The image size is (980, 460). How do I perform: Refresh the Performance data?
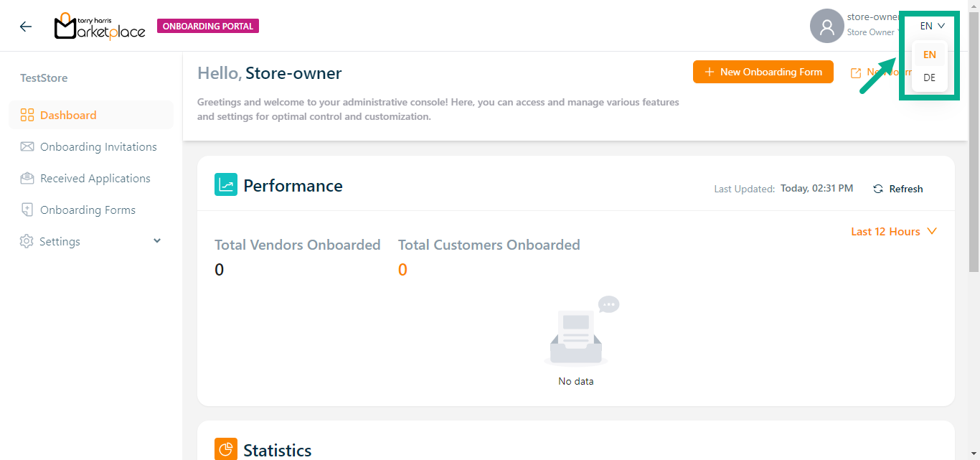pyautogui.click(x=898, y=189)
